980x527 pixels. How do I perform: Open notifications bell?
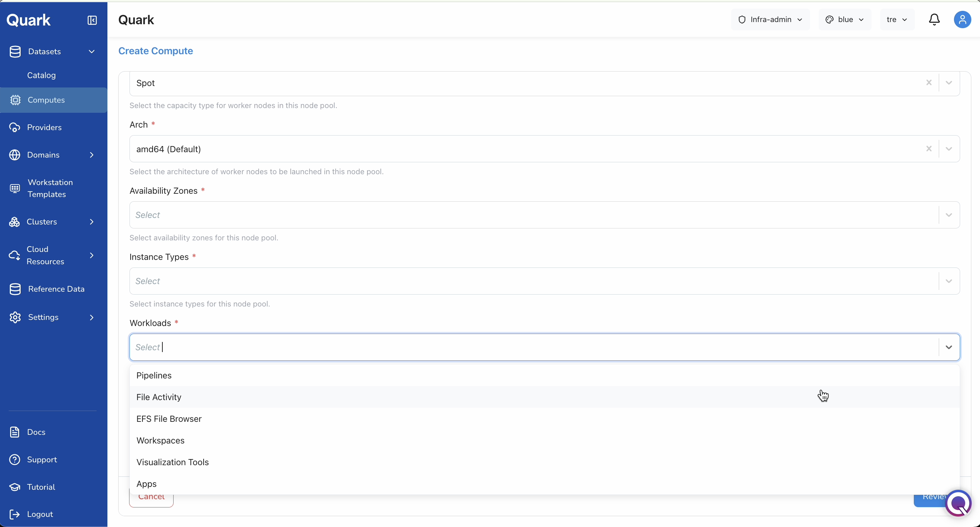[x=934, y=20]
